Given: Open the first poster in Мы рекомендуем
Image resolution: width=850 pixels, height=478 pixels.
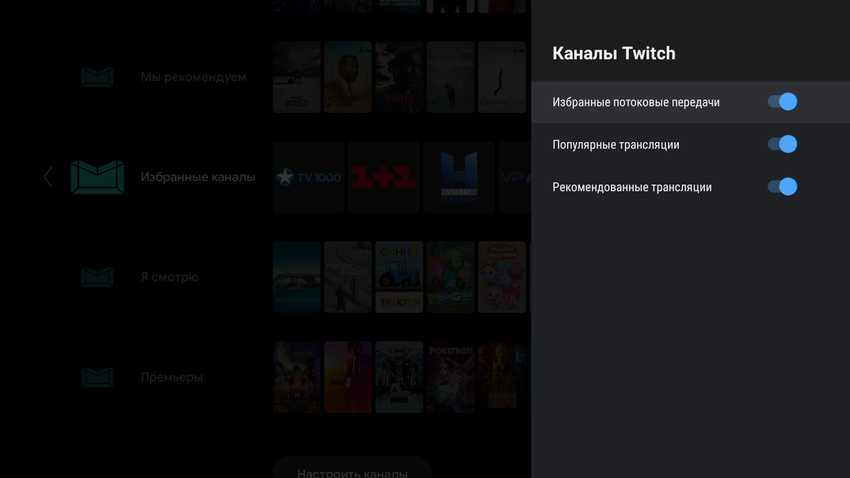Looking at the screenshot, I should (296, 77).
